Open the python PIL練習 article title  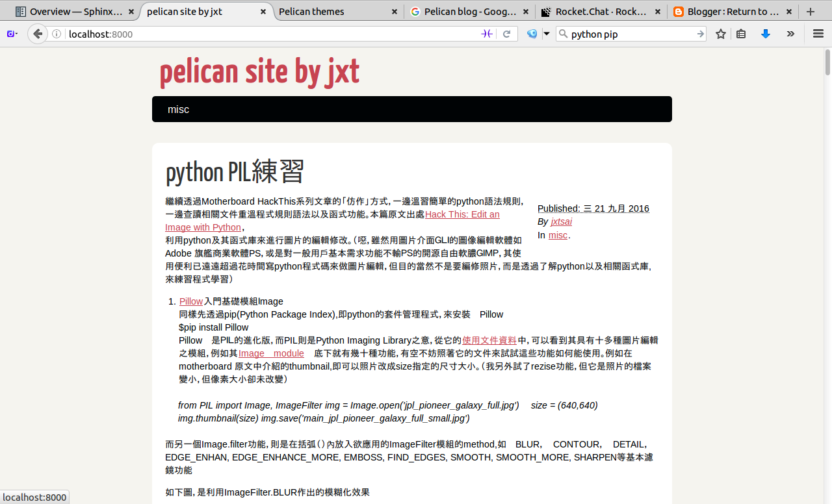coord(235,172)
